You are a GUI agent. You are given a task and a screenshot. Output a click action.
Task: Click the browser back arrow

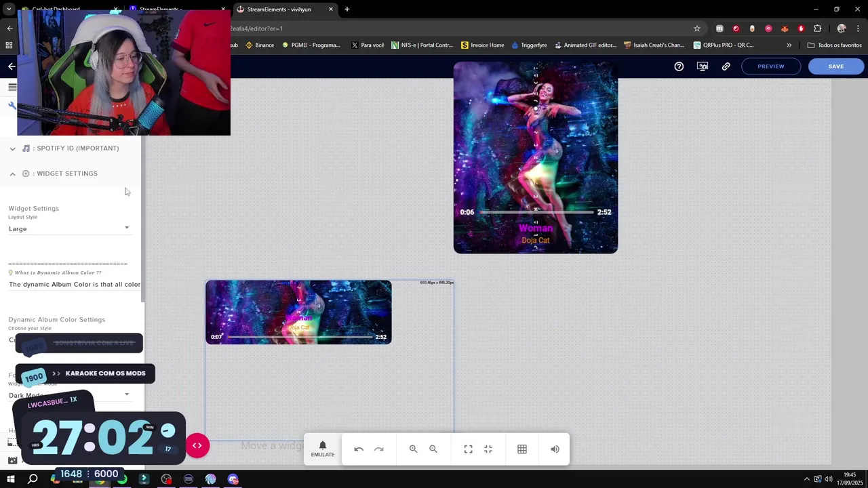pyautogui.click(x=9, y=28)
